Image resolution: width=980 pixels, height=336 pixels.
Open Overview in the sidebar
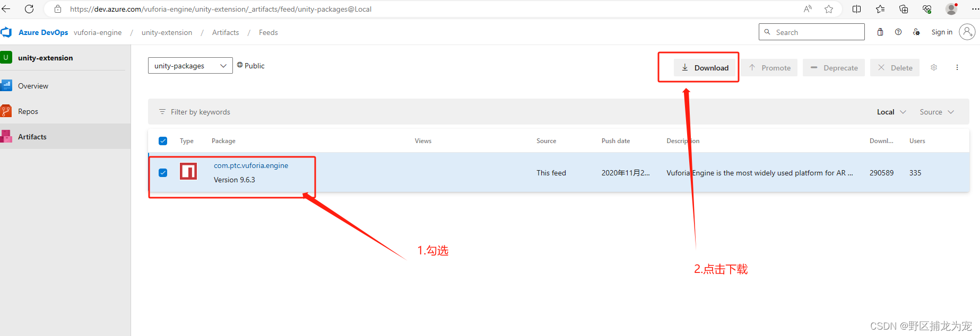(33, 86)
